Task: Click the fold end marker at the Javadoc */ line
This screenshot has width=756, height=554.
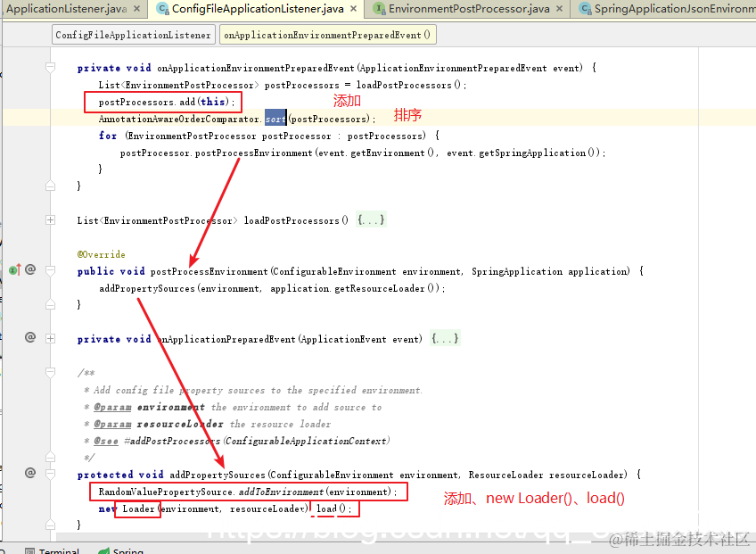Action: pyautogui.click(x=50, y=457)
